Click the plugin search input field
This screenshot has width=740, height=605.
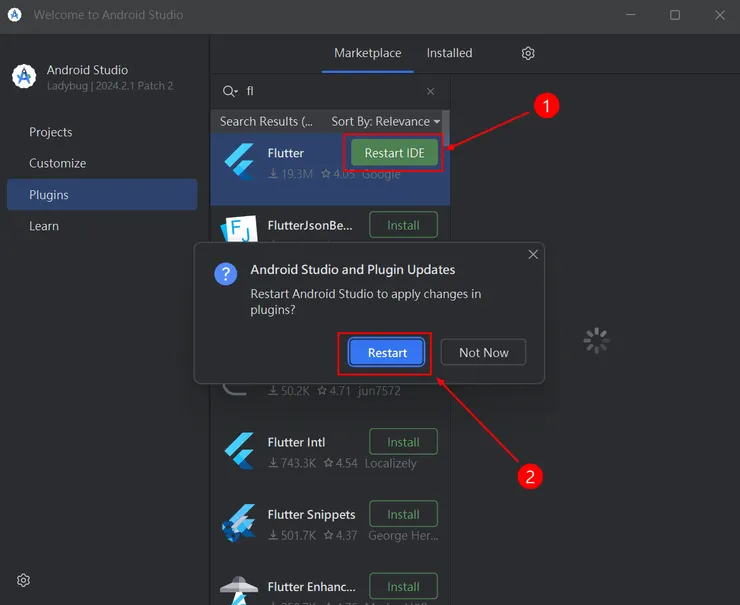(330, 91)
